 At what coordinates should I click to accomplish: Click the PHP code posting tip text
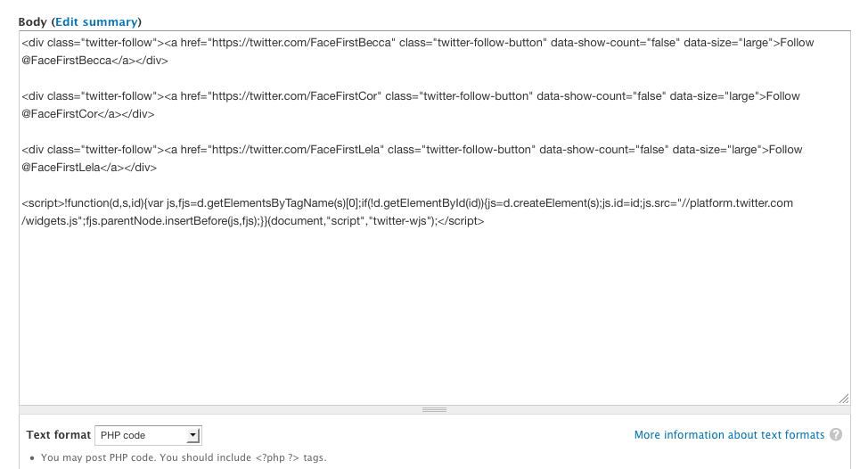(184, 457)
